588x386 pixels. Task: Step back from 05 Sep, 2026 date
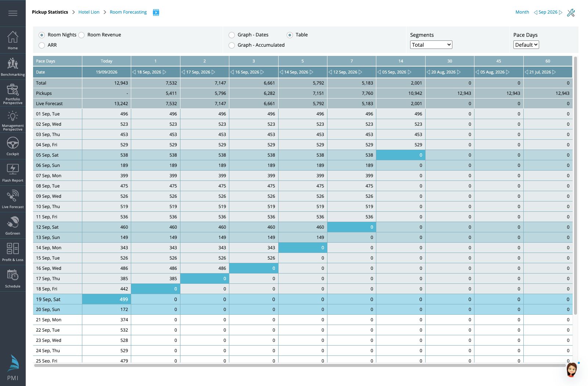(379, 72)
